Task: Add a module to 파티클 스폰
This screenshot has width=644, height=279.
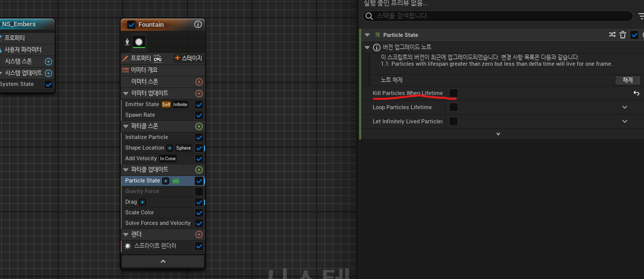Action: click(x=199, y=126)
